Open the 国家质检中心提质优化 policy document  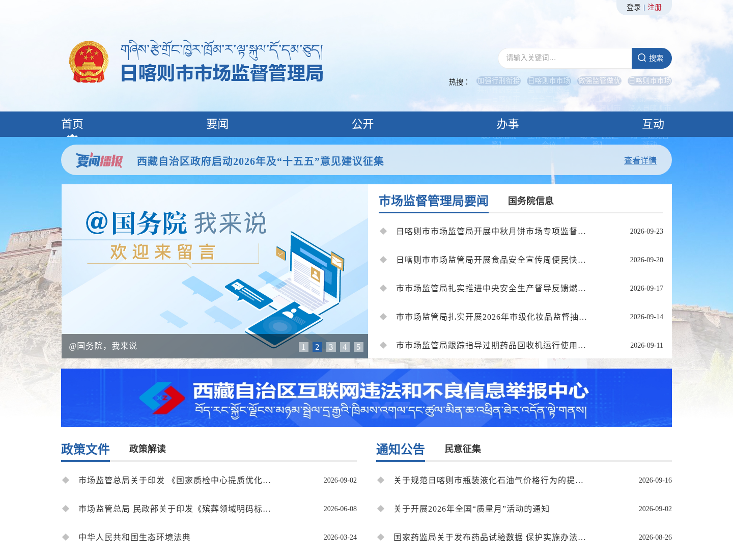point(175,480)
